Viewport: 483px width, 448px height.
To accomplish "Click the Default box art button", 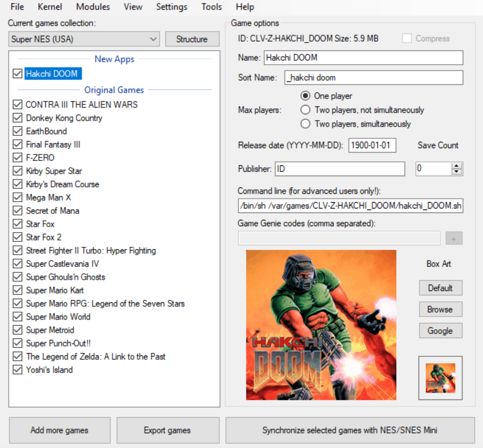I will pyautogui.click(x=440, y=288).
